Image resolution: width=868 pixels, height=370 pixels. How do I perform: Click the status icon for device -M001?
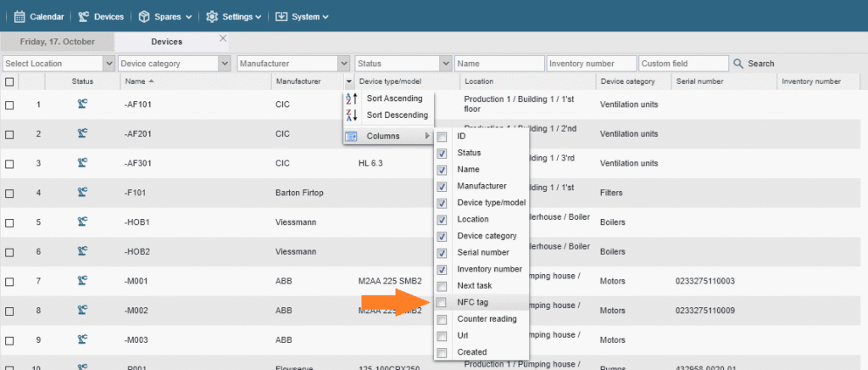pos(82,281)
